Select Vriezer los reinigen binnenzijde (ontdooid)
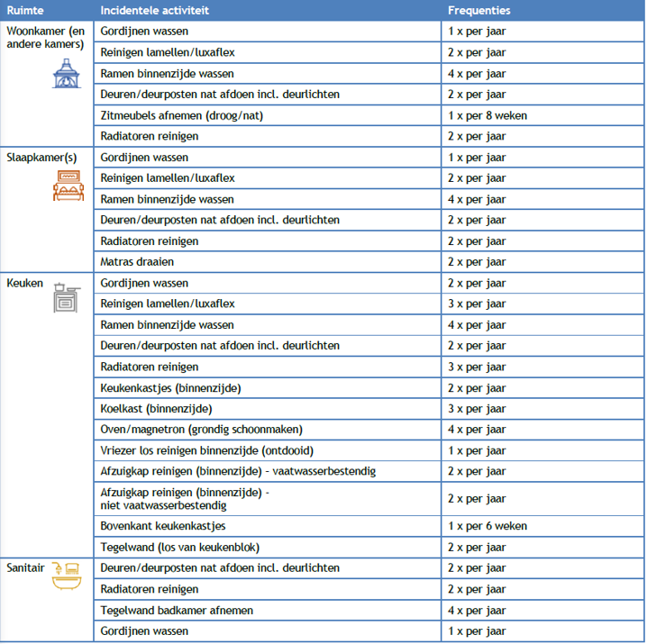 pos(207,450)
